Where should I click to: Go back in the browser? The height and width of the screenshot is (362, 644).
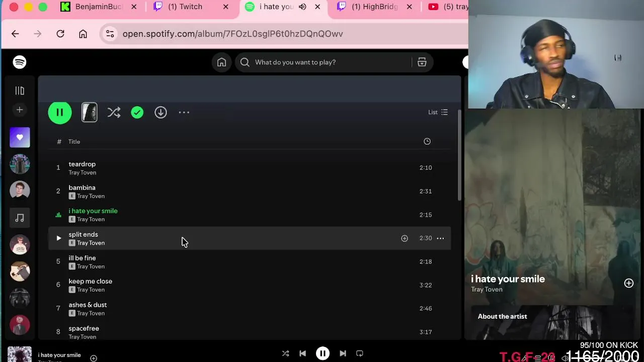tap(15, 34)
